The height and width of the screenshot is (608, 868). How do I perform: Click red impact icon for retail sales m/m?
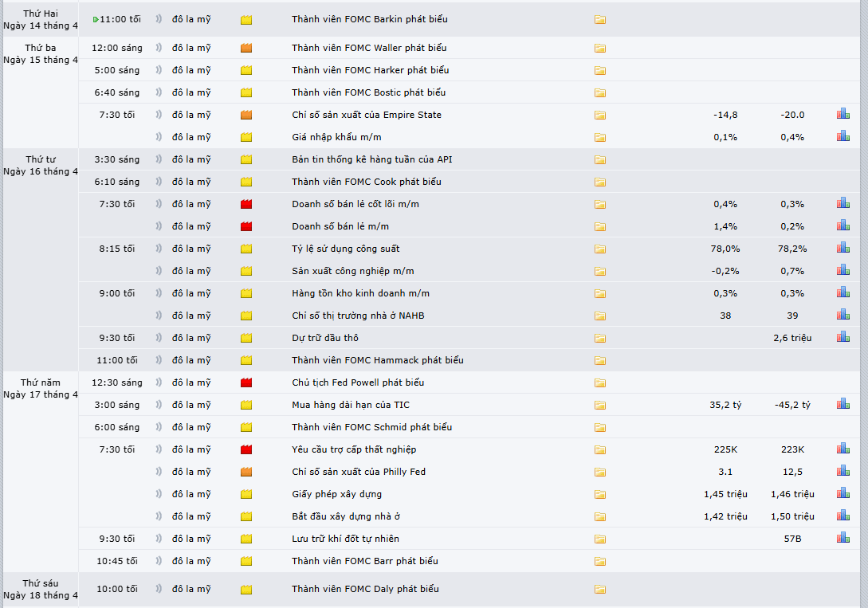pos(246,226)
